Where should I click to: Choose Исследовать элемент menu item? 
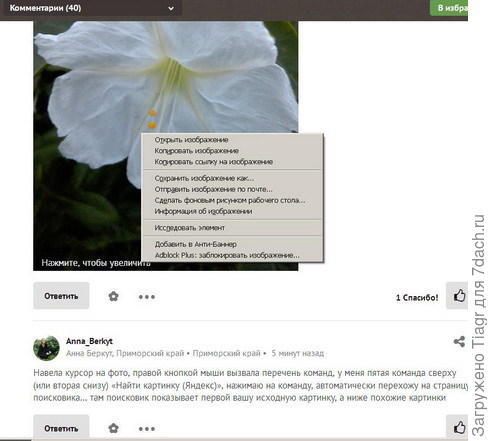click(x=189, y=228)
